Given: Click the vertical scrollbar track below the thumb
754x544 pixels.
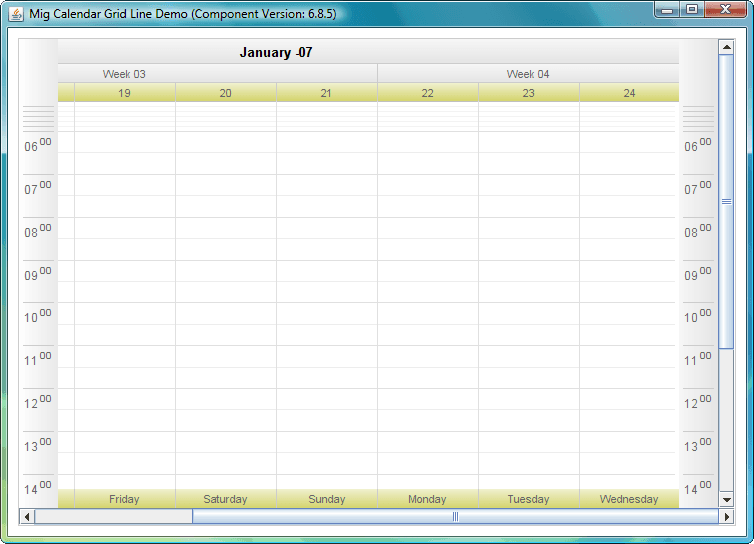Looking at the screenshot, I should point(727,420).
